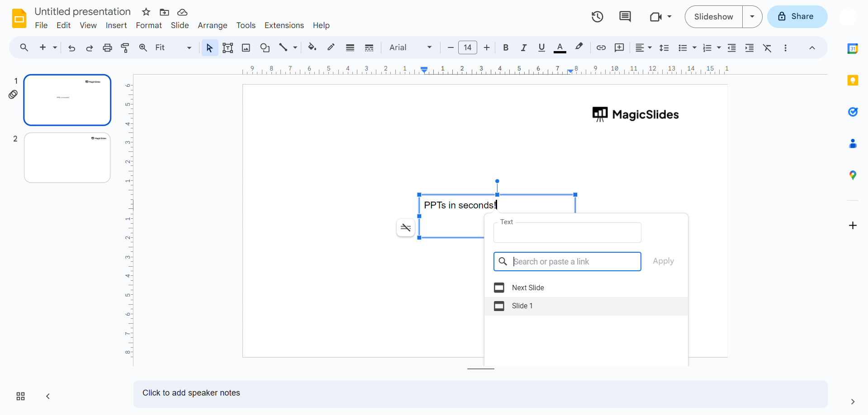Open the Insert menu
Image resolution: width=868 pixels, height=415 pixels.
coord(116,25)
